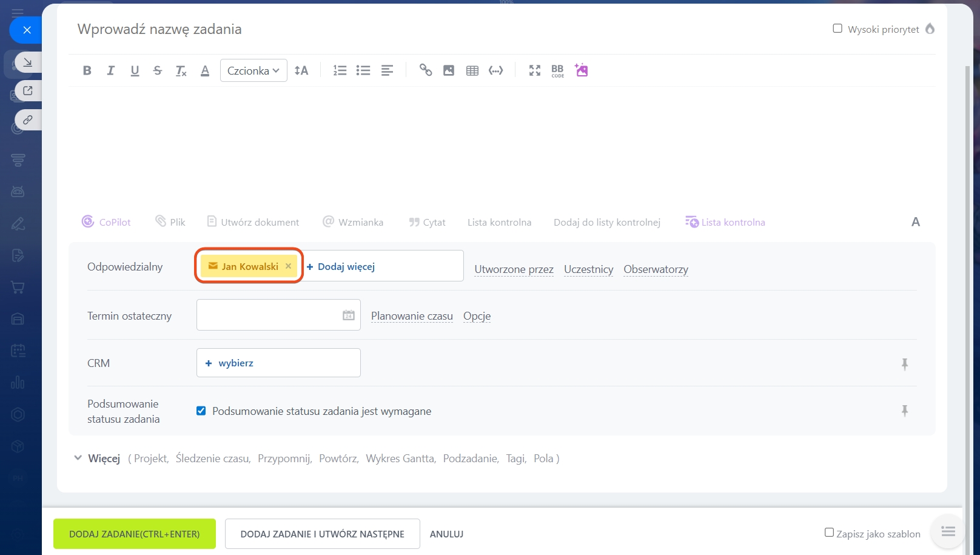980x555 pixels.
Task: Open font size dropdown
Action: 301,70
